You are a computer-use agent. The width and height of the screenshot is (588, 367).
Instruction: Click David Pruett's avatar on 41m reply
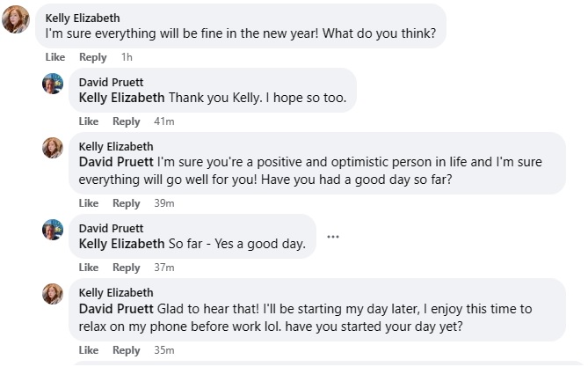[x=53, y=84]
